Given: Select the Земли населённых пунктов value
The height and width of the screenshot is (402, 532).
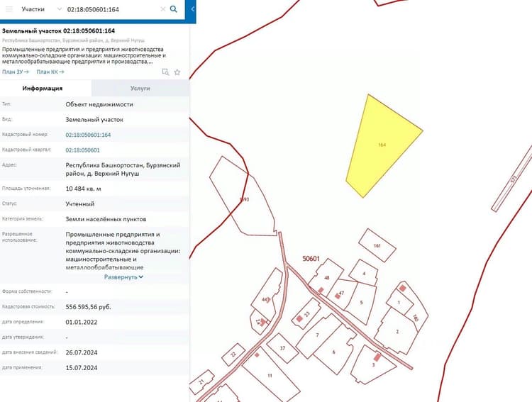Looking at the screenshot, I should coord(106,219).
